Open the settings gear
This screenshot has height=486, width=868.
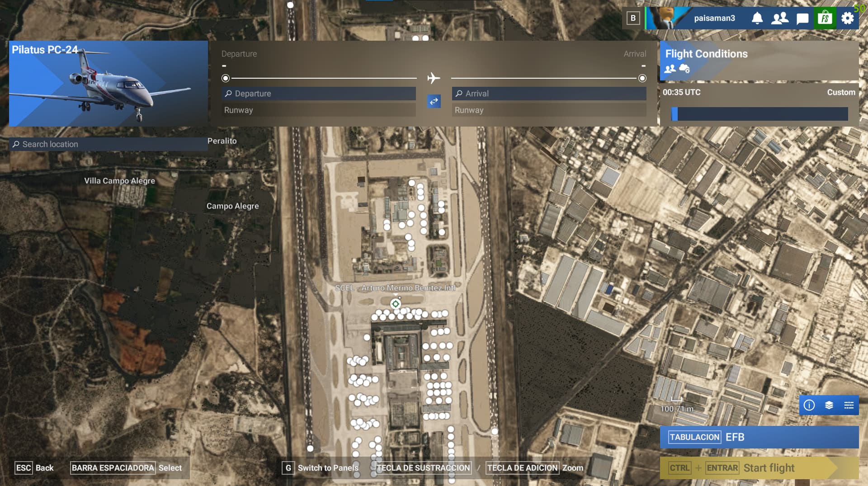pos(848,18)
